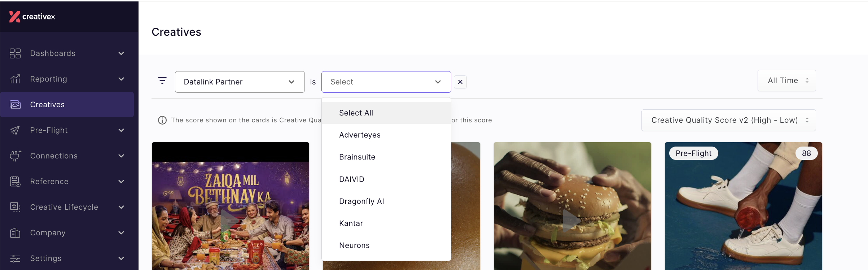Viewport: 868px width, 270px height.
Task: Select DAIVID from the partner list
Action: [386, 179]
